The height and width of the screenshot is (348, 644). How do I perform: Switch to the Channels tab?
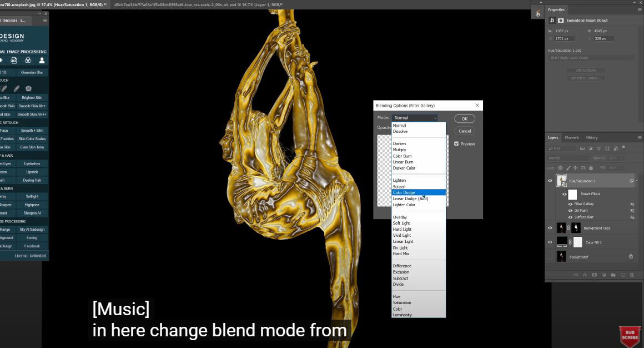click(x=571, y=137)
